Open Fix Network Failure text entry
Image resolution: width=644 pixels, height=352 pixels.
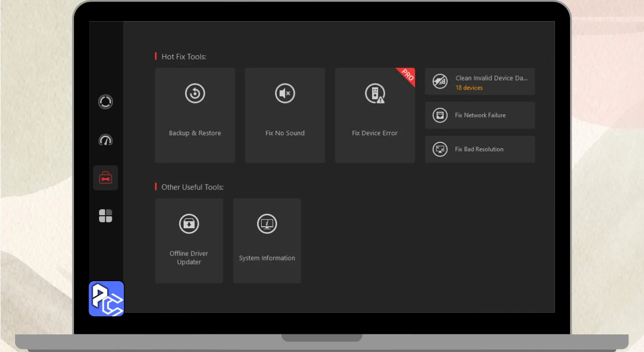(x=480, y=115)
